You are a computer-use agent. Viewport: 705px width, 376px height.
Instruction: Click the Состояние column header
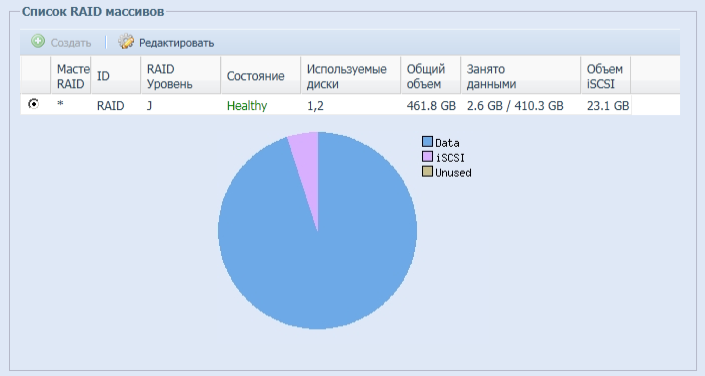(x=261, y=76)
